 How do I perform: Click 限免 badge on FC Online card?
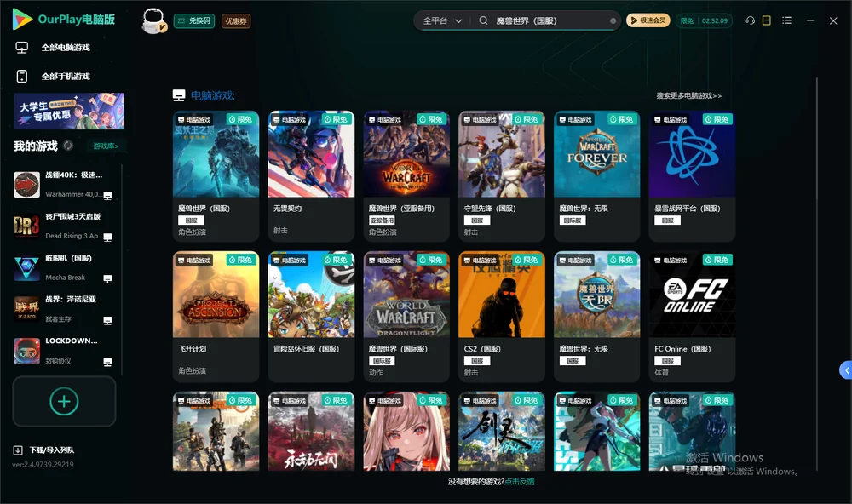tap(717, 261)
